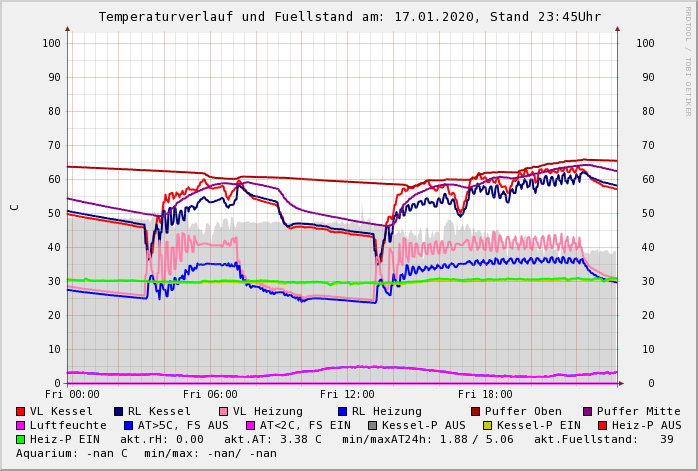Select the pink VL Heizung legend swatch
This screenshot has width=698, height=471.
(224, 411)
